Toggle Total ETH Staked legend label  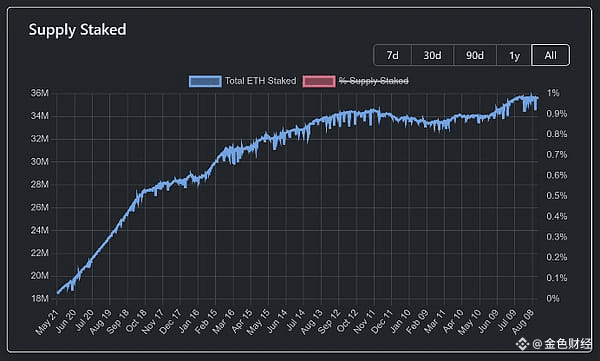(x=260, y=81)
